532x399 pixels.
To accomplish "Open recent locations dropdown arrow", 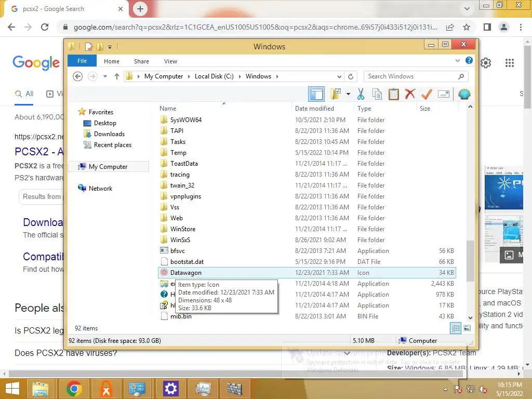I will (105, 76).
